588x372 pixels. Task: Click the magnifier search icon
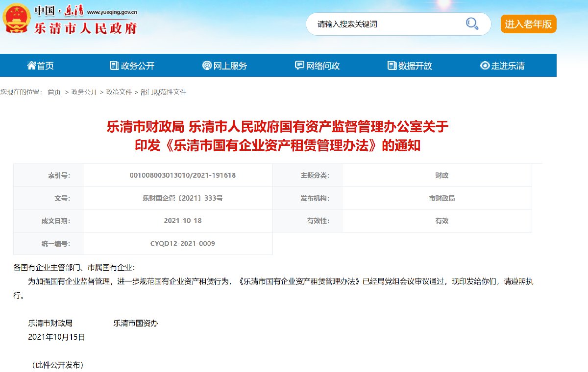472,23
